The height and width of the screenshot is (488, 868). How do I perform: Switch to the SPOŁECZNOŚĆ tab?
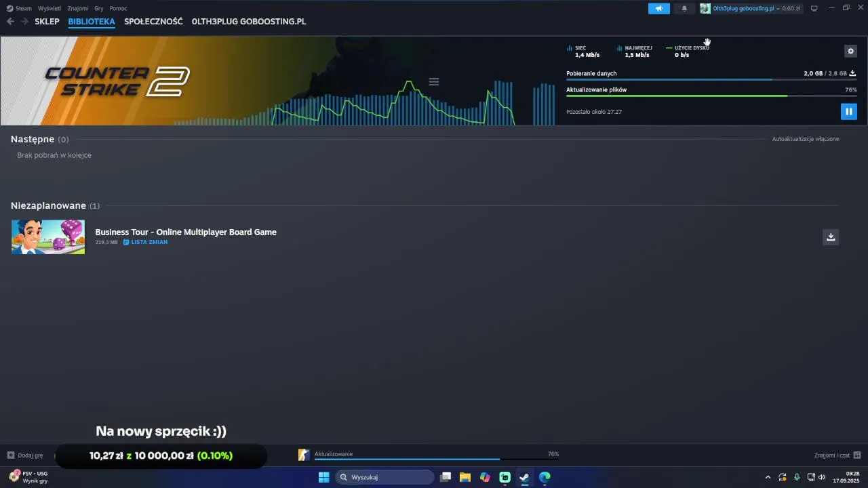point(153,22)
